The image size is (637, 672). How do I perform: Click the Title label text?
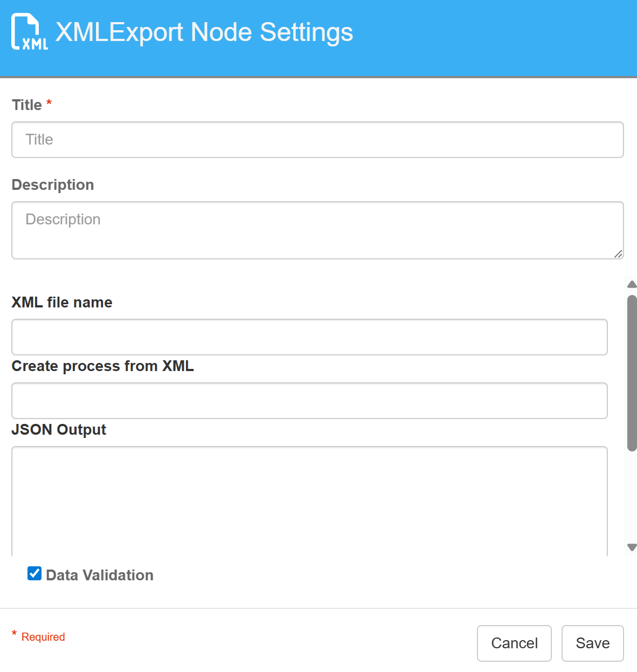[x=26, y=105]
